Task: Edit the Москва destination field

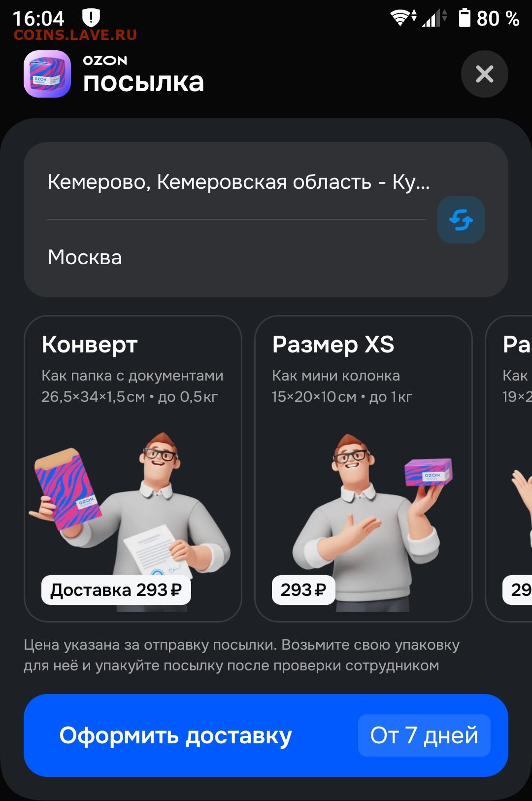Action: 236,257
